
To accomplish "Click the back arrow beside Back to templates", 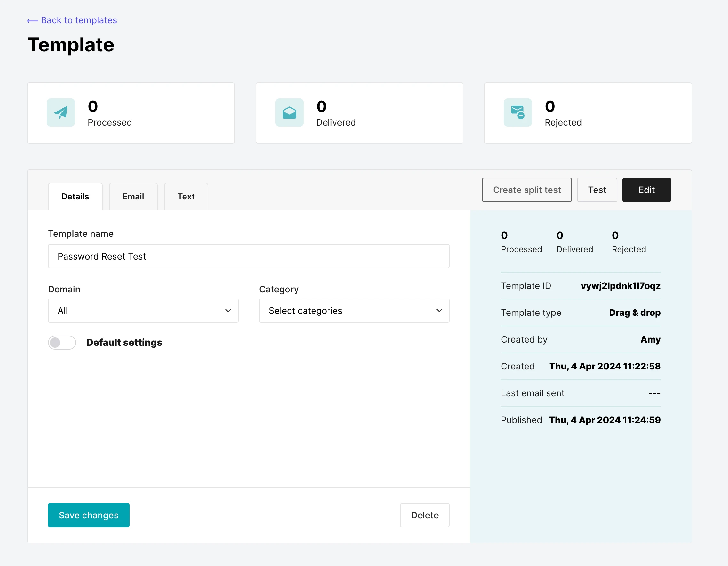I will 32,21.
